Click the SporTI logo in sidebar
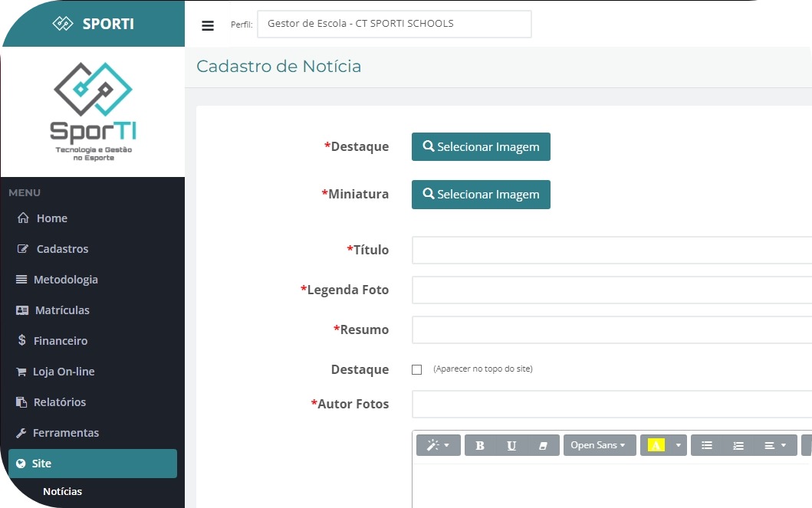Viewport: 812px width, 508px height. 93,111
